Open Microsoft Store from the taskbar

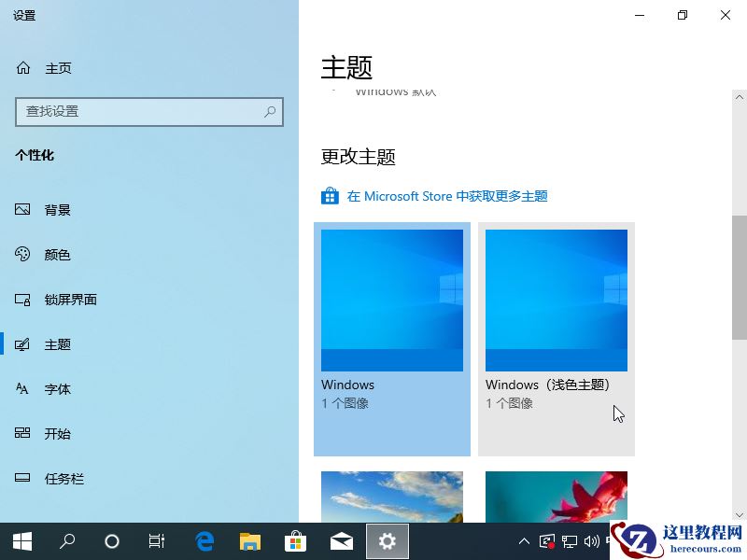pyautogui.click(x=295, y=540)
